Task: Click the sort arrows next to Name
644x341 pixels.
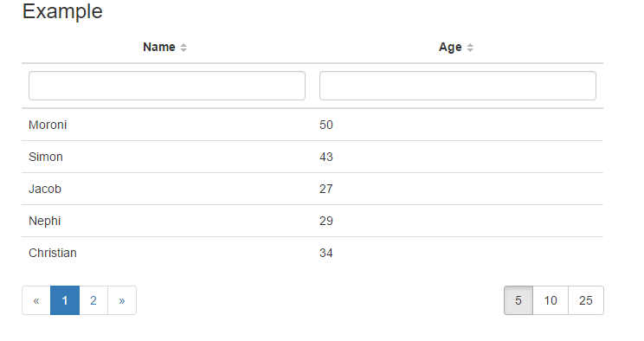Action: coord(184,48)
